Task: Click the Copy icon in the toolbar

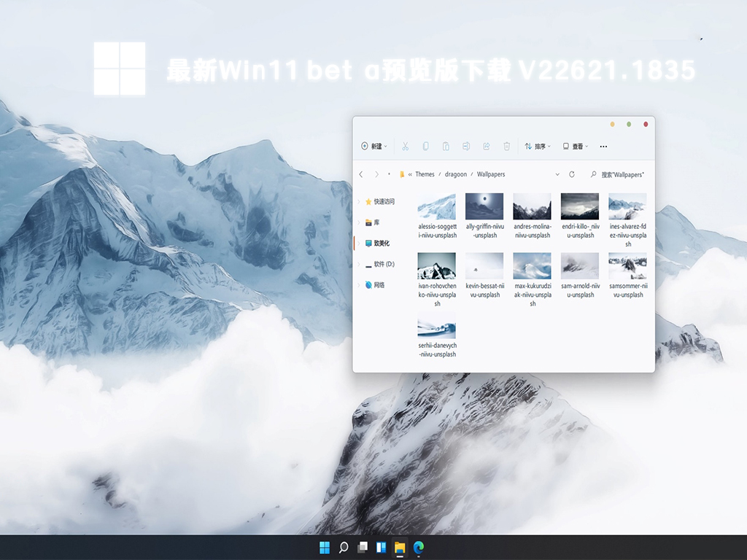Action: coord(425,146)
